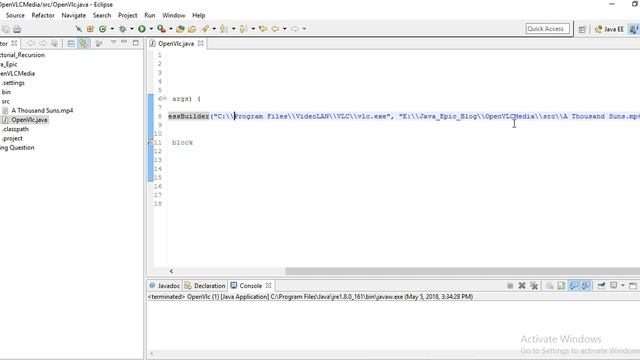
Task: Toggle Scroll Lock in the Console toolbar
Action: click(561, 286)
